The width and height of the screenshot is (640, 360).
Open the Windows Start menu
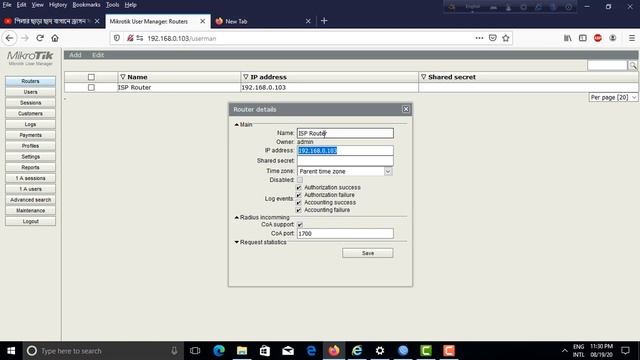(11, 351)
